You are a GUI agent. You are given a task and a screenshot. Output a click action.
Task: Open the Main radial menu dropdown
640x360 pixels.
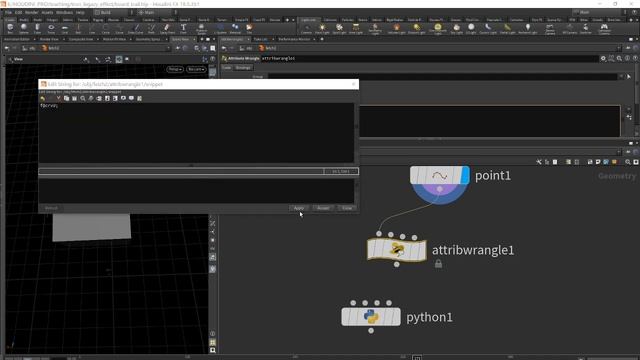156,13
